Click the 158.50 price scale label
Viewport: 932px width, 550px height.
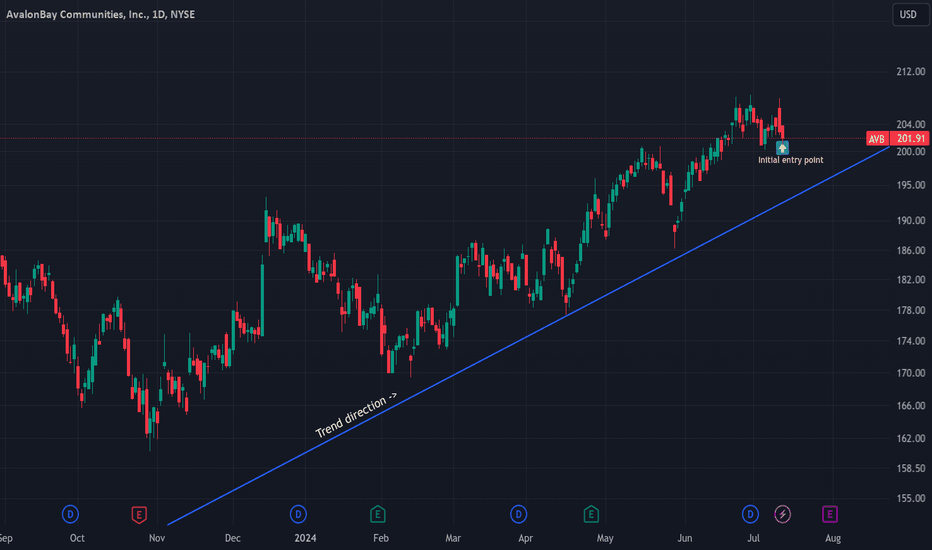point(911,469)
